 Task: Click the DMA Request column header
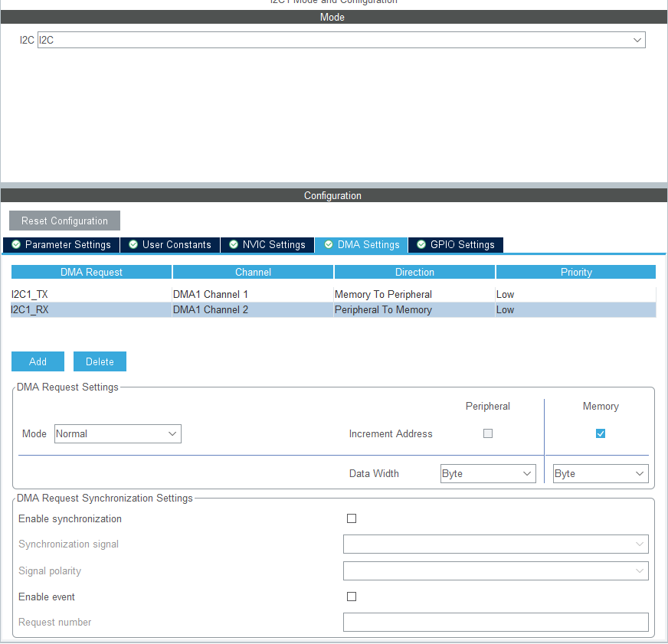coord(92,272)
